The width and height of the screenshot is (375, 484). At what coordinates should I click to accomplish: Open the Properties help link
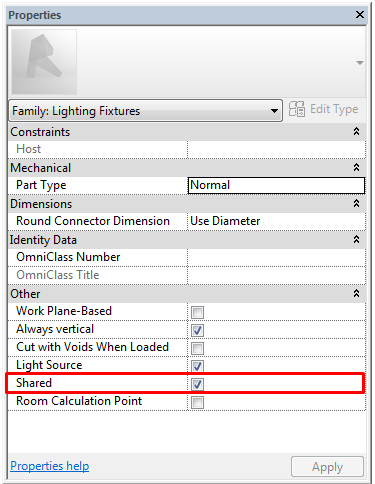pyautogui.click(x=50, y=466)
